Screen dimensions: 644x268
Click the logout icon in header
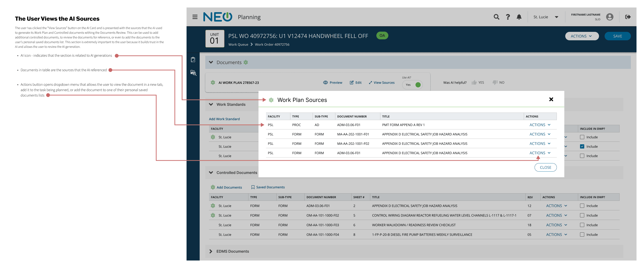(628, 17)
